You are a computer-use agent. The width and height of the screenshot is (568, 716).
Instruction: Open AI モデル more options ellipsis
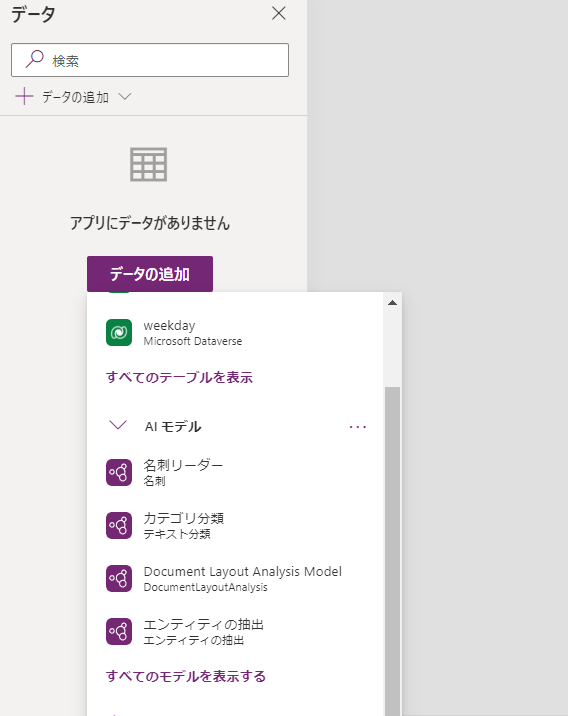[358, 427]
